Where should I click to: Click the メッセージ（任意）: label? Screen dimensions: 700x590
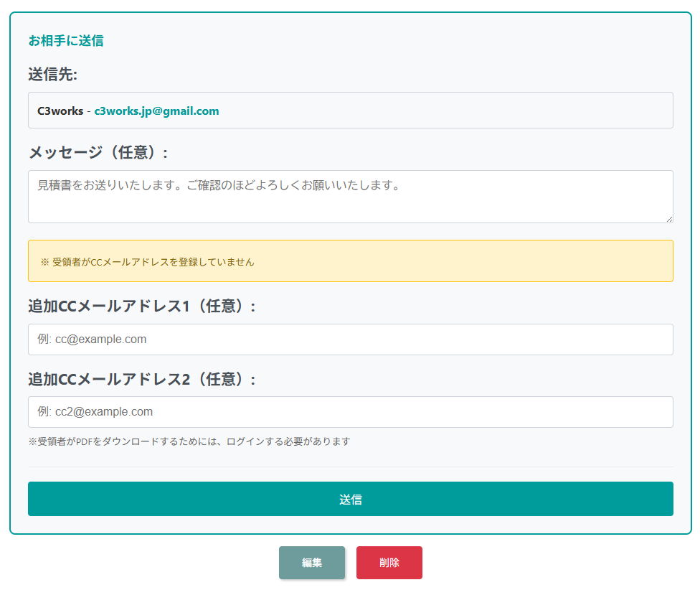[x=98, y=152]
